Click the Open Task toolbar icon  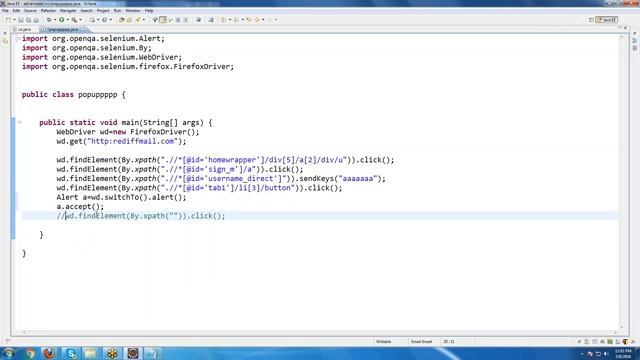[x=129, y=20]
